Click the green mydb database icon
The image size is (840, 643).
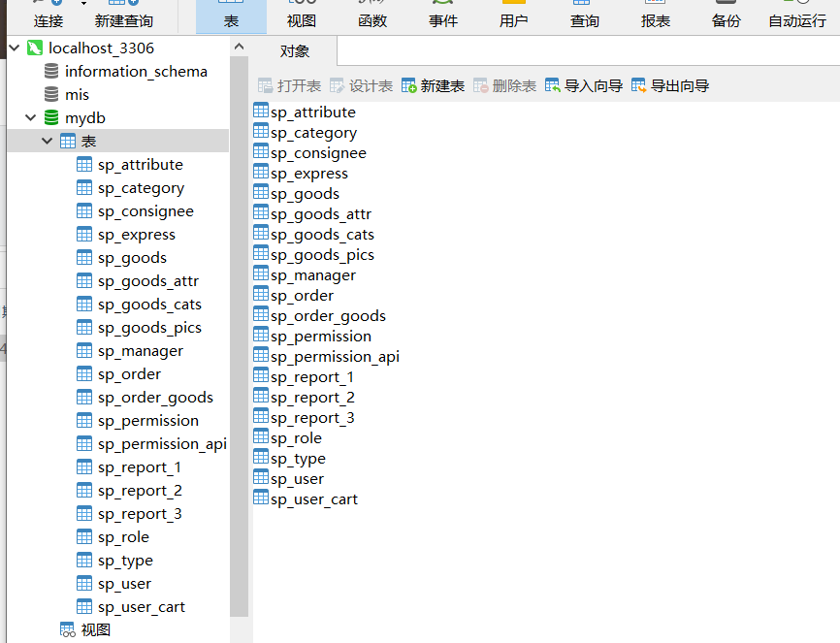[x=51, y=118]
